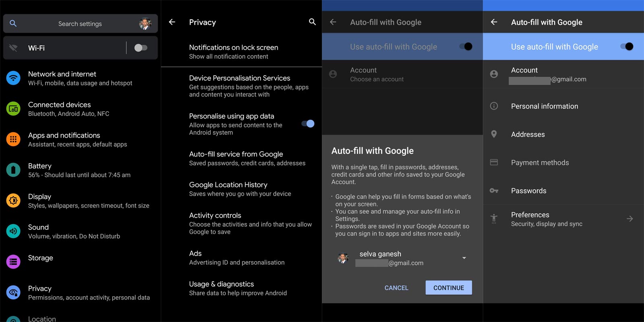Click the CANCEL button
The image size is (644, 322).
(x=396, y=288)
